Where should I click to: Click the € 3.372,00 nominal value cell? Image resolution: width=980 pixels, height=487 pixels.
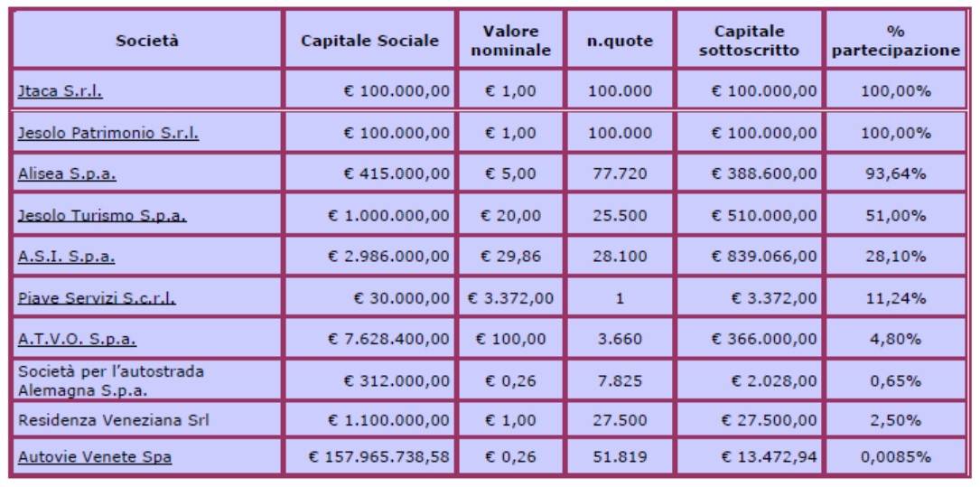pos(510,298)
